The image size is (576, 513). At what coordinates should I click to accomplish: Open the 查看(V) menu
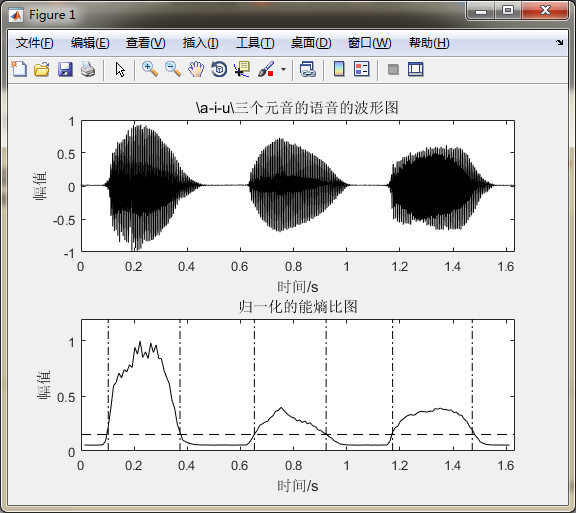point(145,43)
